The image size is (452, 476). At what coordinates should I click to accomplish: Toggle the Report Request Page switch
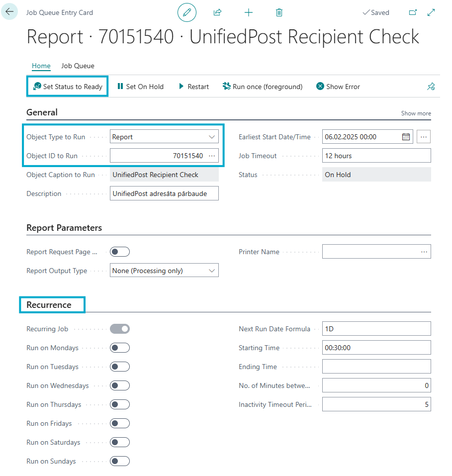120,252
